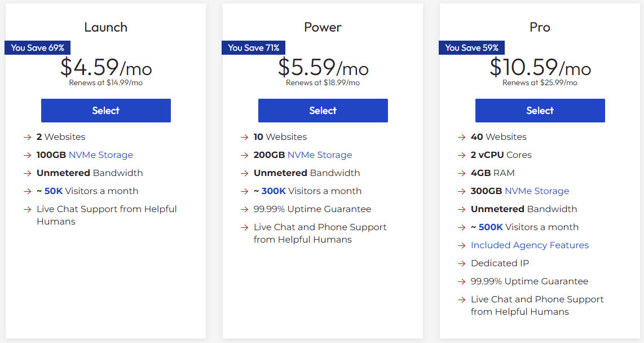Click the $10.59/mo price
Viewport: 644px width, 343px height.
coord(540,67)
